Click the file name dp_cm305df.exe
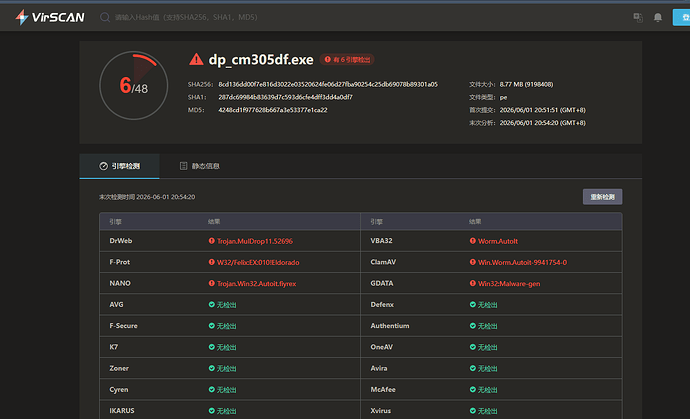Screen dimensions: 690x419 (261, 59)
